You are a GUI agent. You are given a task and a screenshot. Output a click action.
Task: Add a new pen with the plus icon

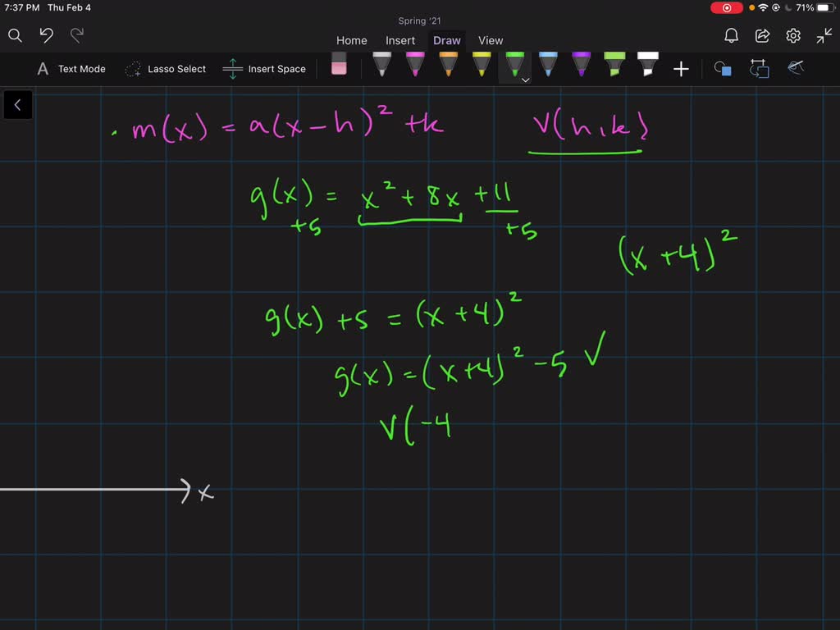pyautogui.click(x=681, y=69)
